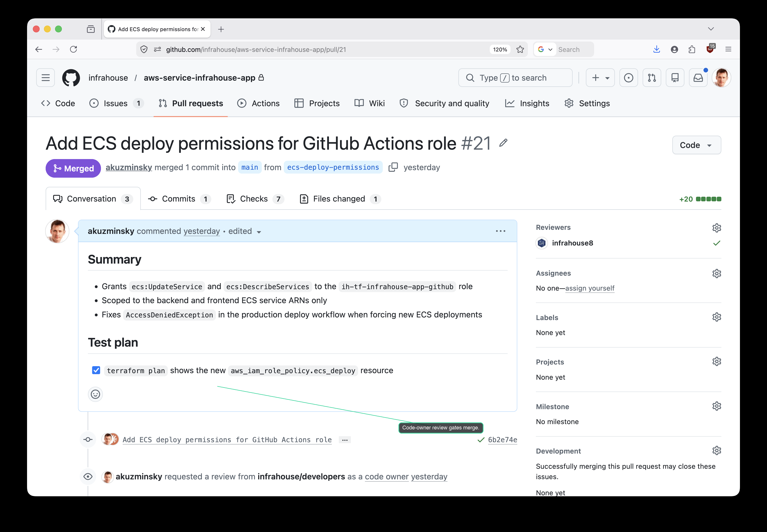Open the Issues tab
767x532 pixels.
tap(116, 103)
